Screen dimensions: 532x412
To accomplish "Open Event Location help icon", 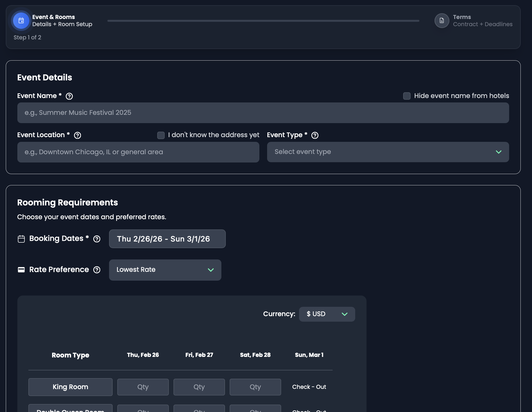I will pyautogui.click(x=77, y=135).
